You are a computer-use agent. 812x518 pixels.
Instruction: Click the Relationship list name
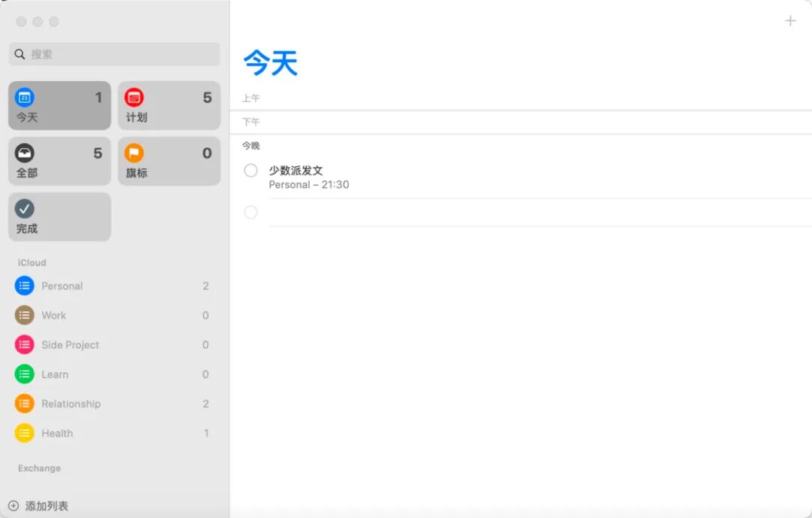click(x=71, y=404)
